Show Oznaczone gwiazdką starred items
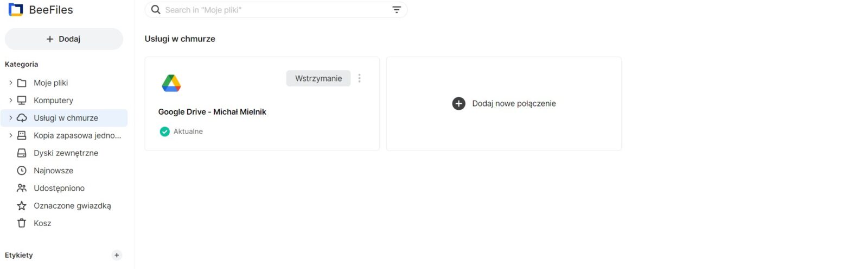Screen dimensions: 868x269 click(x=72, y=206)
